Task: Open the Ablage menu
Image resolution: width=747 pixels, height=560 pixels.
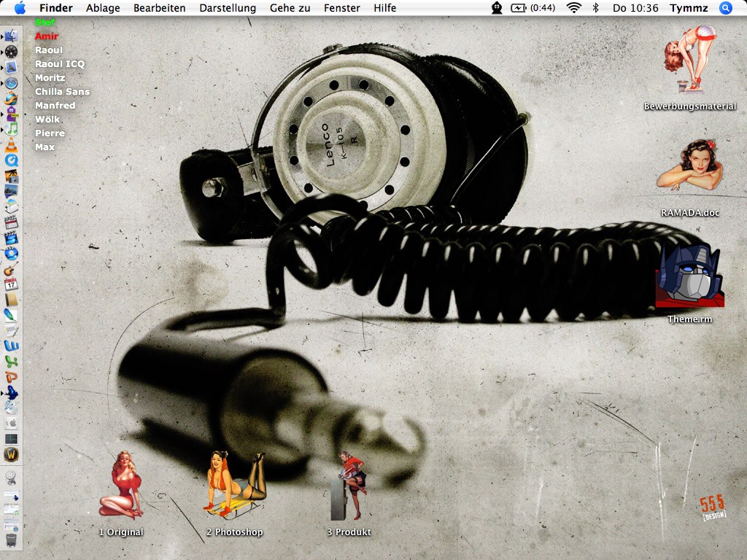Action: tap(103, 7)
